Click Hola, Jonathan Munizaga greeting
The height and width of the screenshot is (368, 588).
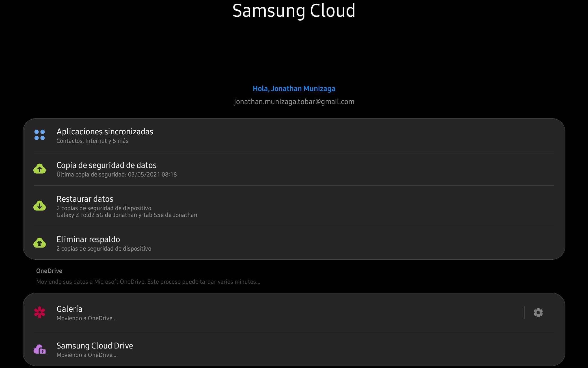pyautogui.click(x=294, y=89)
